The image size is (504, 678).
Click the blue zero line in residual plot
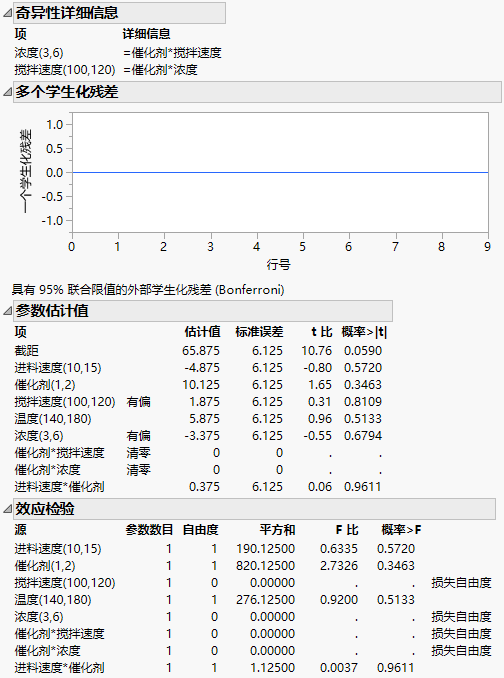pyautogui.click(x=280, y=173)
